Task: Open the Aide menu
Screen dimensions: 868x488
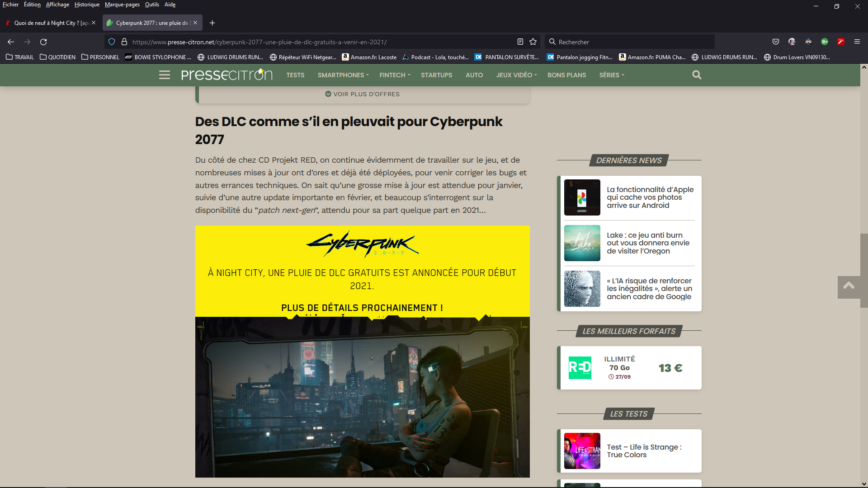Action: 170,5
